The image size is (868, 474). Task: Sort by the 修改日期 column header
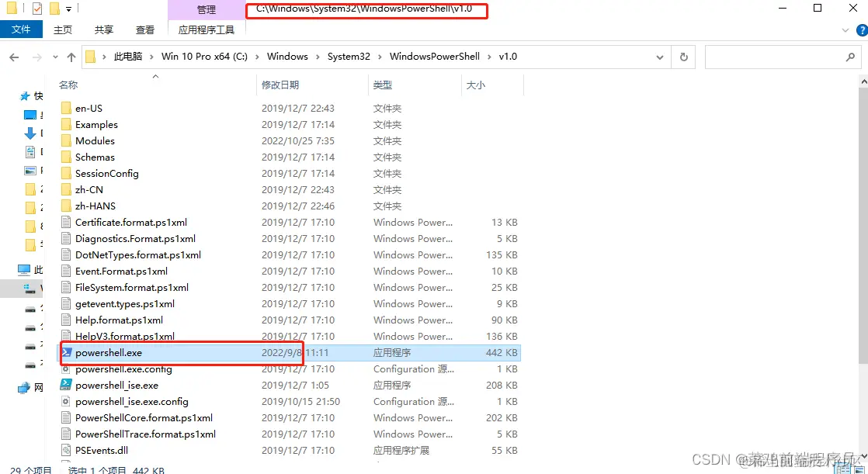280,85
